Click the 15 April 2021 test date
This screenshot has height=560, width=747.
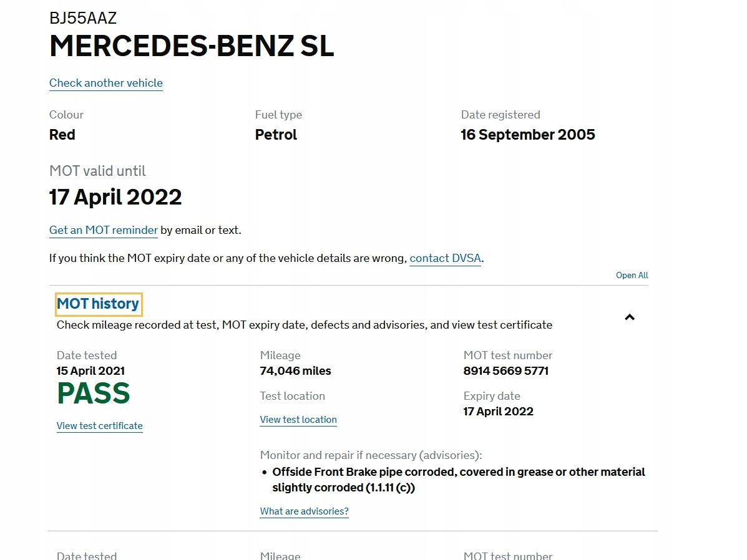[90, 371]
